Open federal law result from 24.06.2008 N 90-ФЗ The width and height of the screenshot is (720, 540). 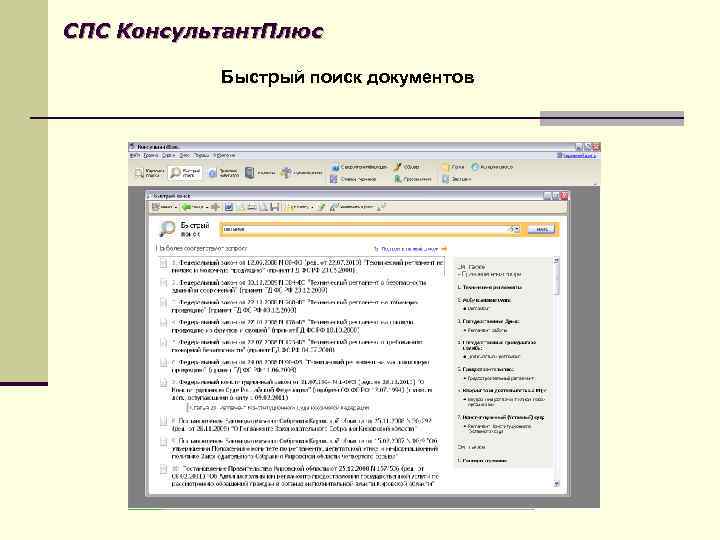[x=300, y=366]
